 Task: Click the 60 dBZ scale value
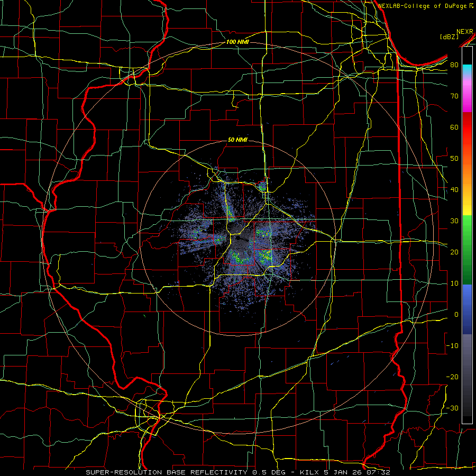[454, 127]
